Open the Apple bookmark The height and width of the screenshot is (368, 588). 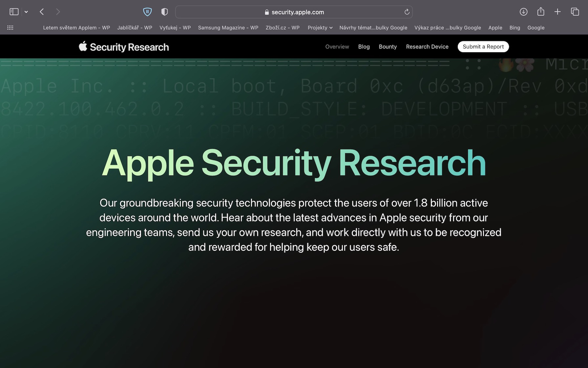pos(495,28)
